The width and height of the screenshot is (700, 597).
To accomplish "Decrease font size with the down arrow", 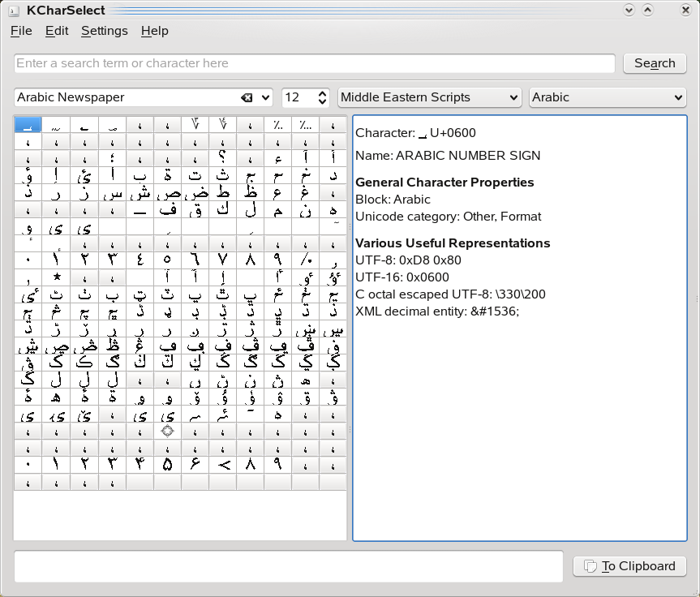I will [x=322, y=102].
